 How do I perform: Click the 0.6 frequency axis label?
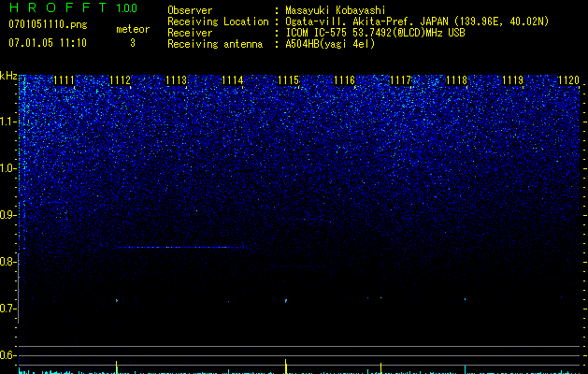[x=7, y=355]
